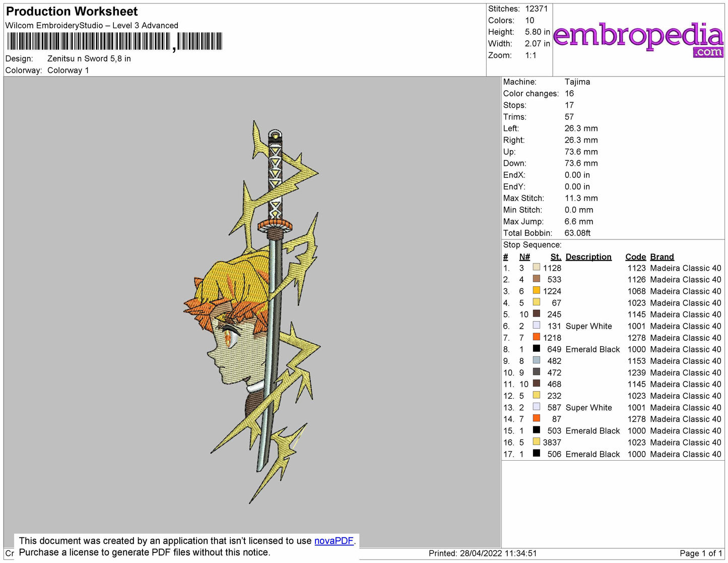Select Super White swatch for stop 6

click(x=536, y=325)
